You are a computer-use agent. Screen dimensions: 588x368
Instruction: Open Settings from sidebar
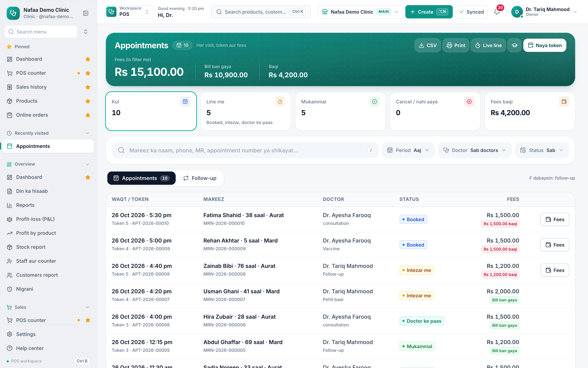[x=48, y=334]
